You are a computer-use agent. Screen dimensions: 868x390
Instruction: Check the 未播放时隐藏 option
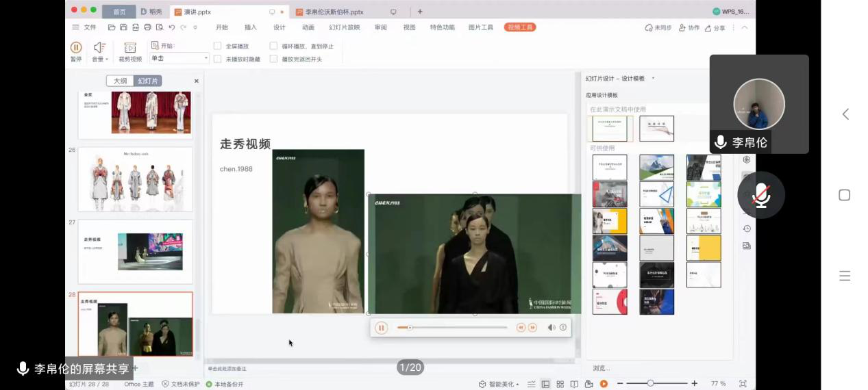coord(218,59)
